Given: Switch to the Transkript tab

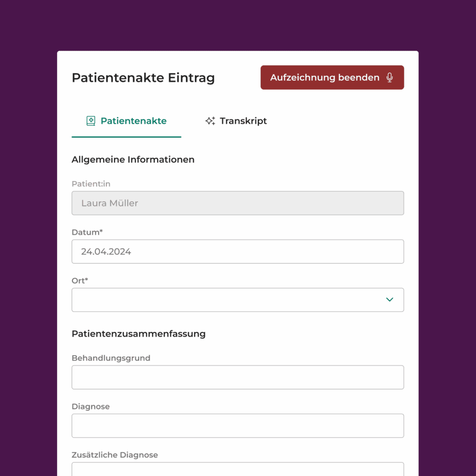Looking at the screenshot, I should click(x=236, y=121).
